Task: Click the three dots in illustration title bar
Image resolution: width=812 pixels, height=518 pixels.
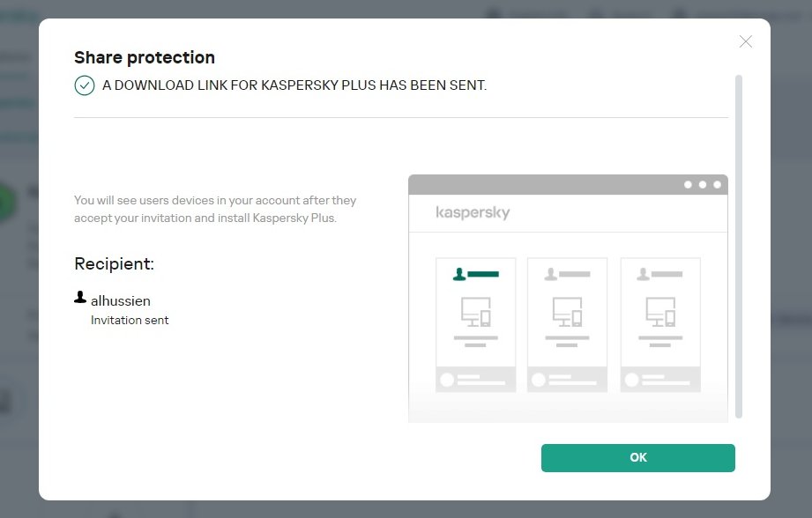Action: (x=703, y=185)
